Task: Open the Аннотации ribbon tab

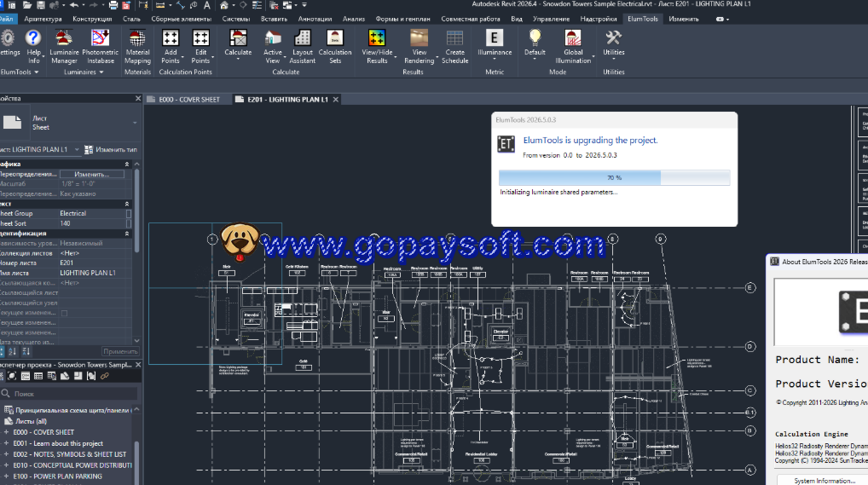Action: 315,18
